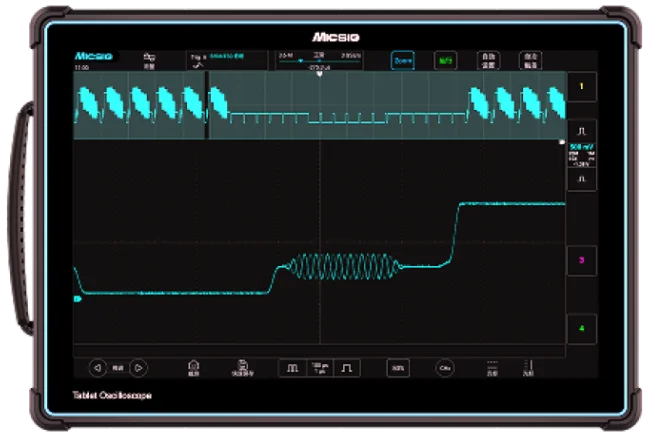This screenshot has height=437, width=650.
Task: Tap the channel ground level marker at left edge
Action: click(78, 299)
